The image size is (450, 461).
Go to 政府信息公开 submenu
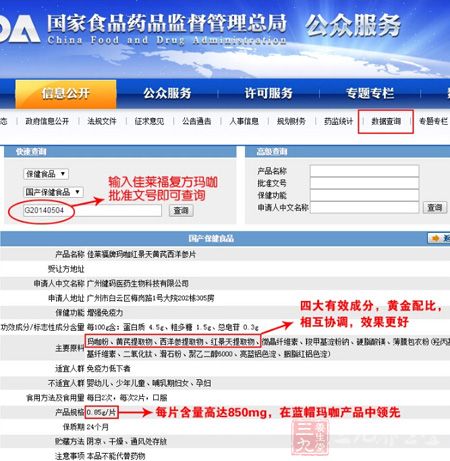pyautogui.click(x=47, y=121)
